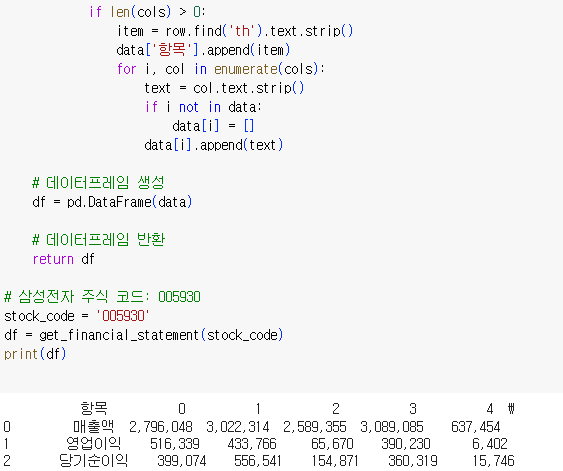Click the '매출액' output row label
The width and height of the screenshot is (563, 471).
point(94,426)
